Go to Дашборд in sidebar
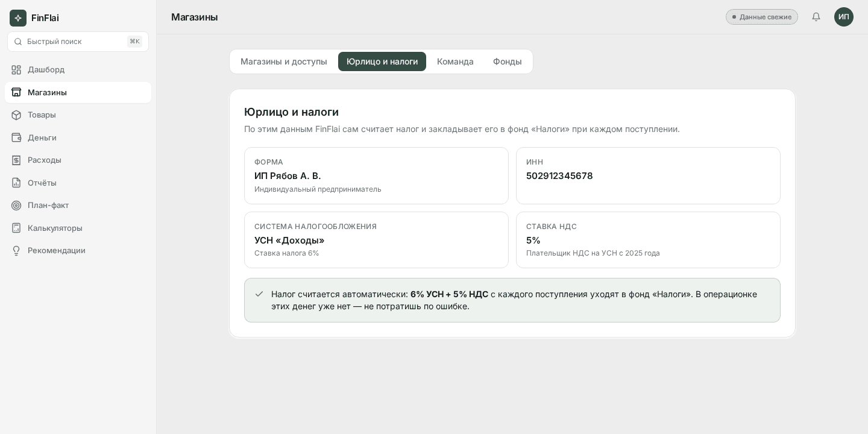 pos(78,70)
